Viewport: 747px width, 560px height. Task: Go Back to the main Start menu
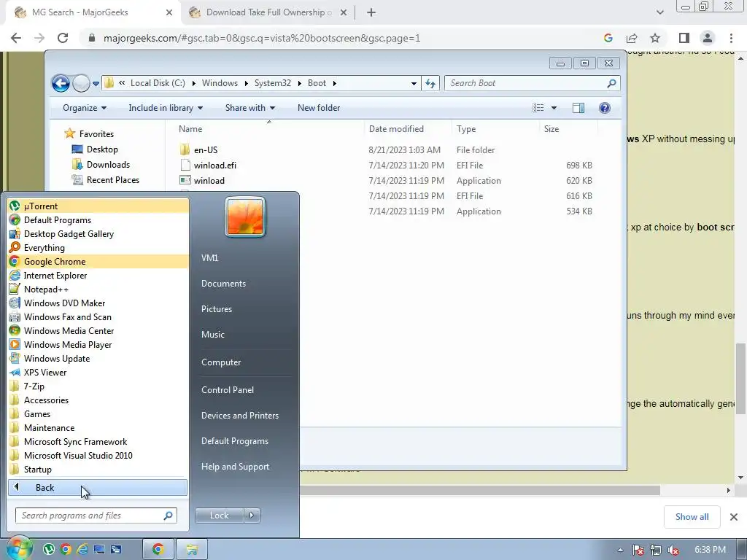(x=98, y=488)
